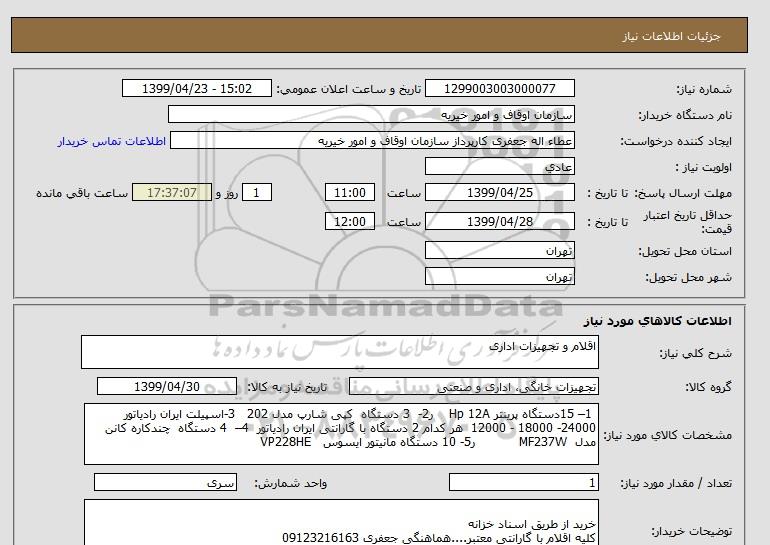The image size is (770, 545).
Task: Click the goods group field
Action: [474, 386]
